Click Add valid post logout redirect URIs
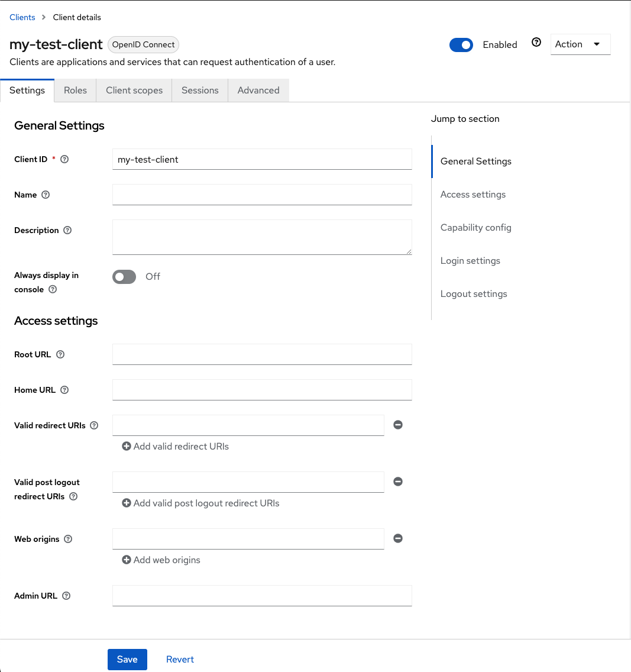This screenshot has width=631, height=672. pos(200,503)
